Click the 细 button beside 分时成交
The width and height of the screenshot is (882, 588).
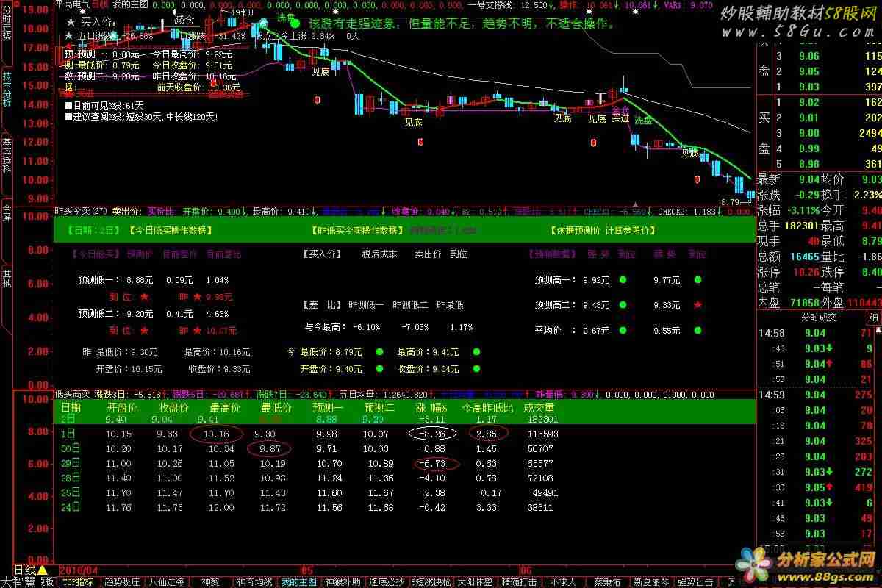[873, 318]
